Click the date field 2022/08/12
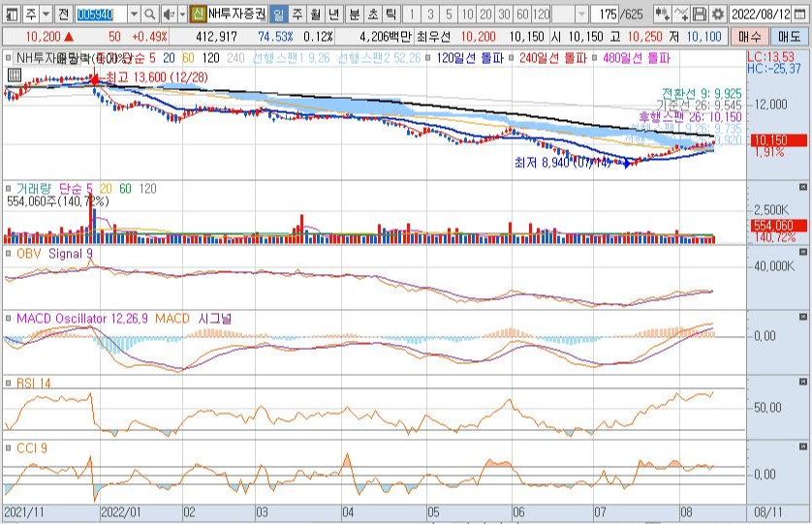The width and height of the screenshot is (812, 524). [x=761, y=14]
